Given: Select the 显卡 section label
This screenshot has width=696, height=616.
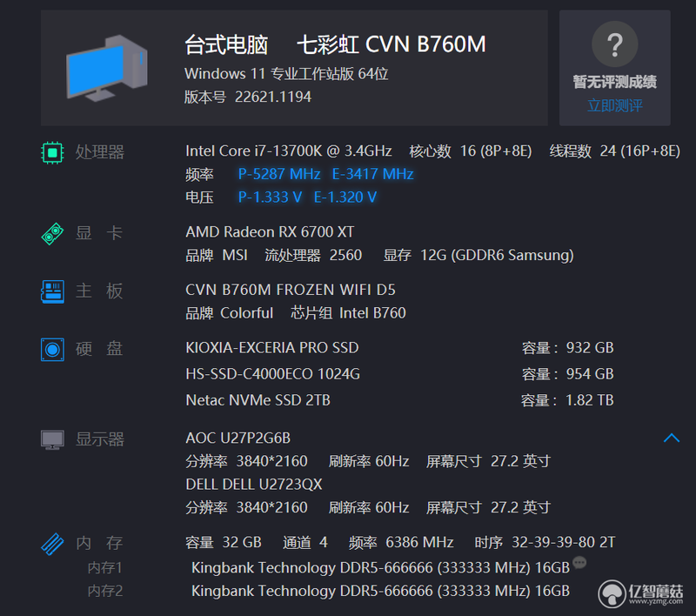Looking at the screenshot, I should (x=99, y=233).
